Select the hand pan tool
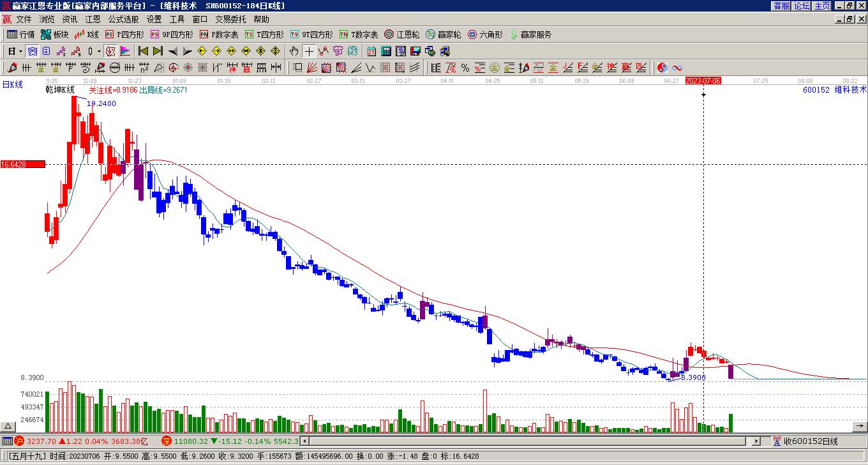868x465 pixels. pos(294,51)
